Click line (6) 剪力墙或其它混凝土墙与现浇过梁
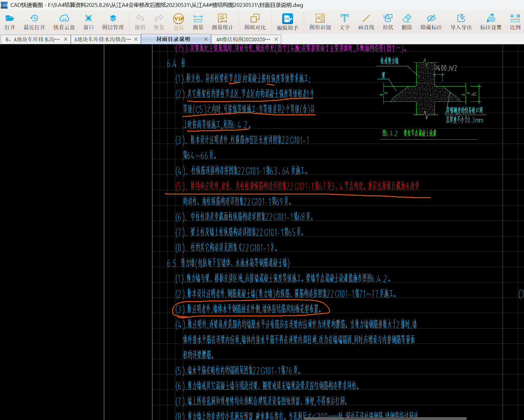The image size is (524, 420). (267, 386)
